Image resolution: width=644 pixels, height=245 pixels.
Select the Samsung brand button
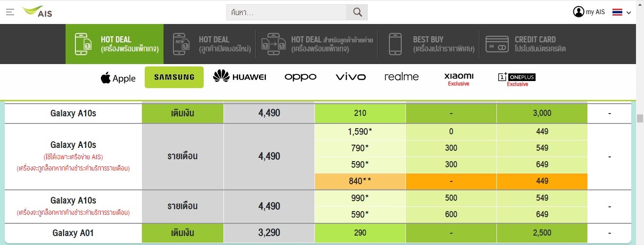click(174, 77)
